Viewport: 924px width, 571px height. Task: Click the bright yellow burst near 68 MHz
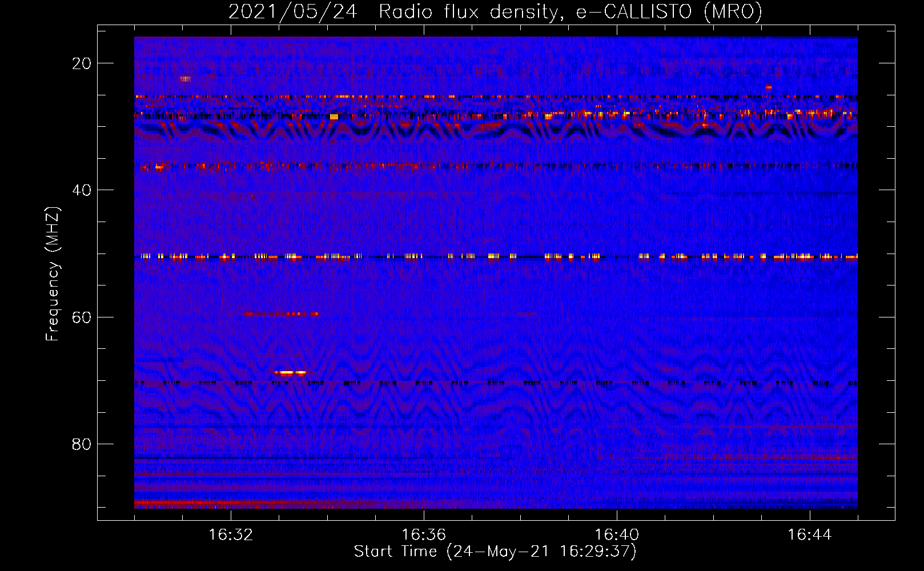point(291,373)
